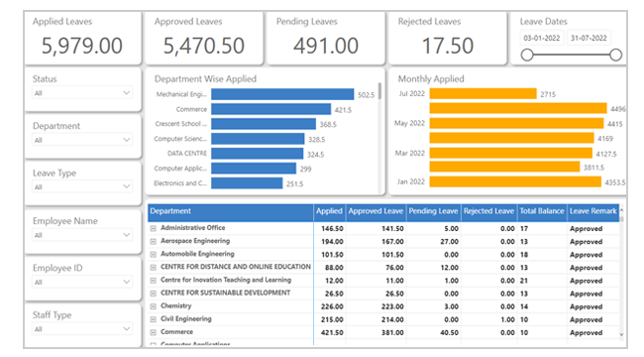Screen dimensions: 644x357
Task: Sort by the Approved Leave column header
Action: click(376, 211)
